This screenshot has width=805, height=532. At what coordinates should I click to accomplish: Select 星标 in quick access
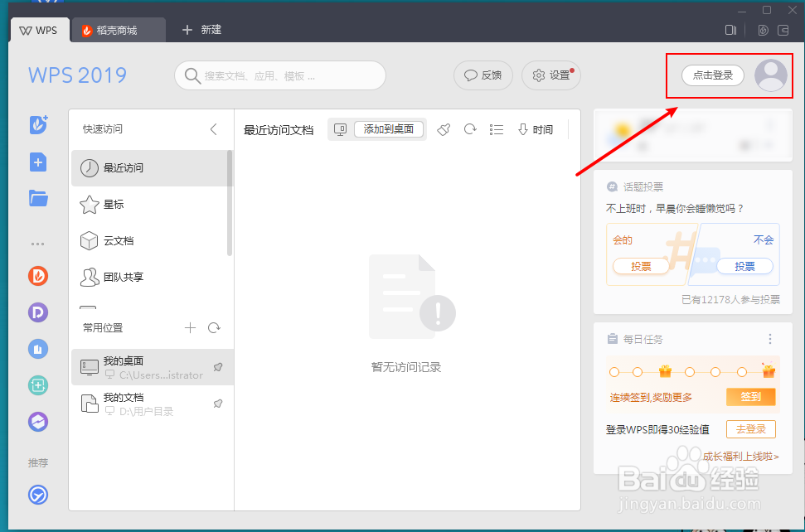(x=149, y=204)
